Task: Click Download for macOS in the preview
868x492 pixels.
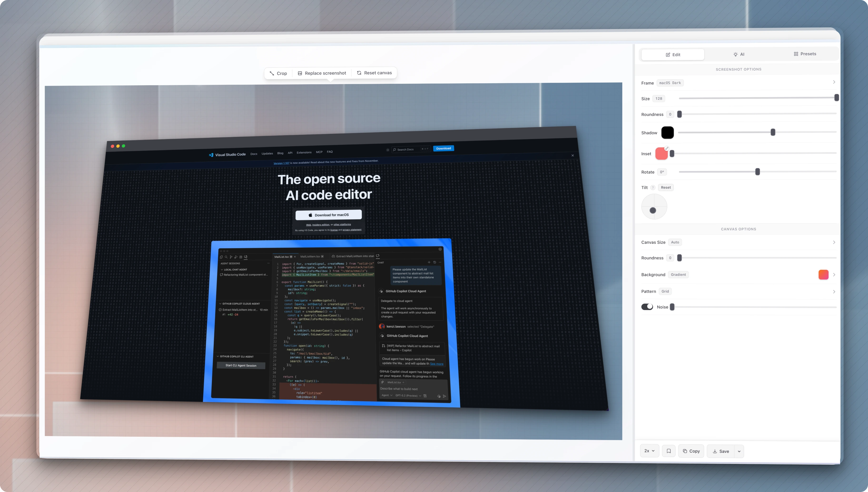Action: tap(329, 215)
